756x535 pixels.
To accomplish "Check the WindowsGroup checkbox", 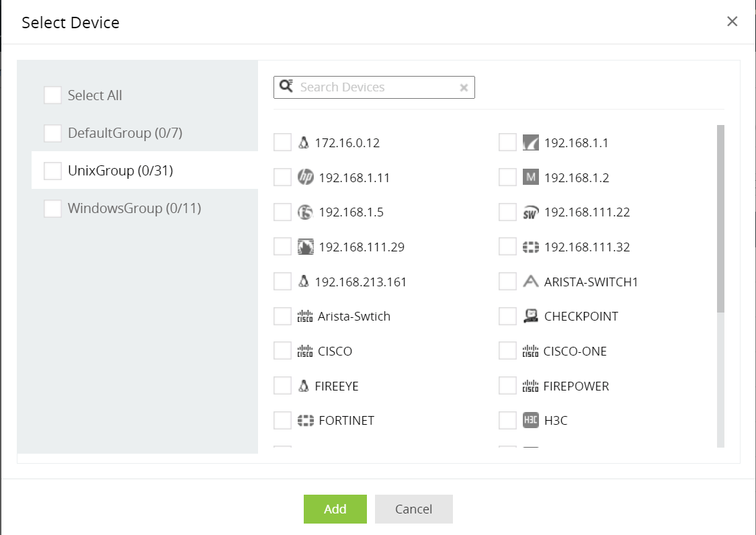I will coord(52,208).
